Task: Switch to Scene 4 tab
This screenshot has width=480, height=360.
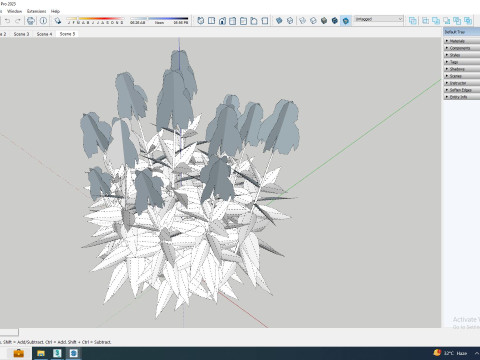Action: [44, 34]
